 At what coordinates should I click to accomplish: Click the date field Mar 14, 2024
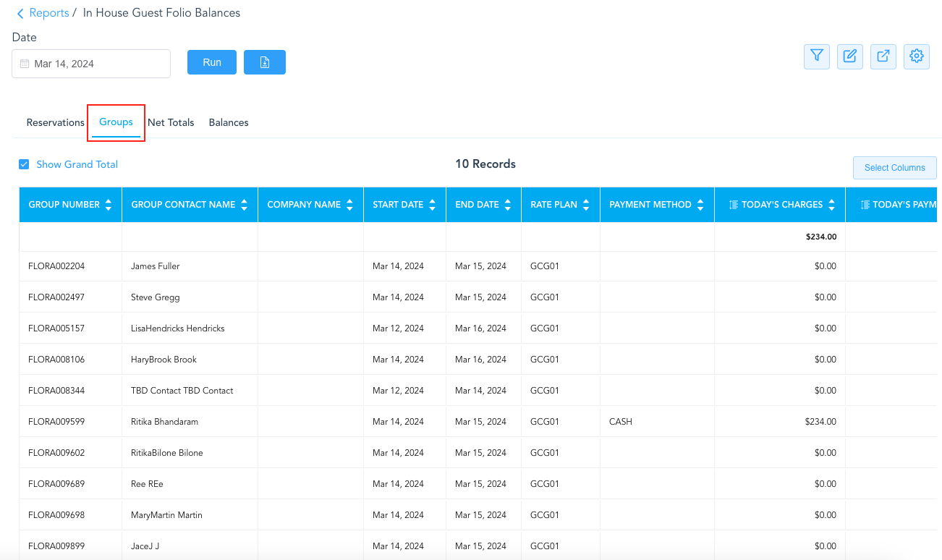tap(91, 64)
